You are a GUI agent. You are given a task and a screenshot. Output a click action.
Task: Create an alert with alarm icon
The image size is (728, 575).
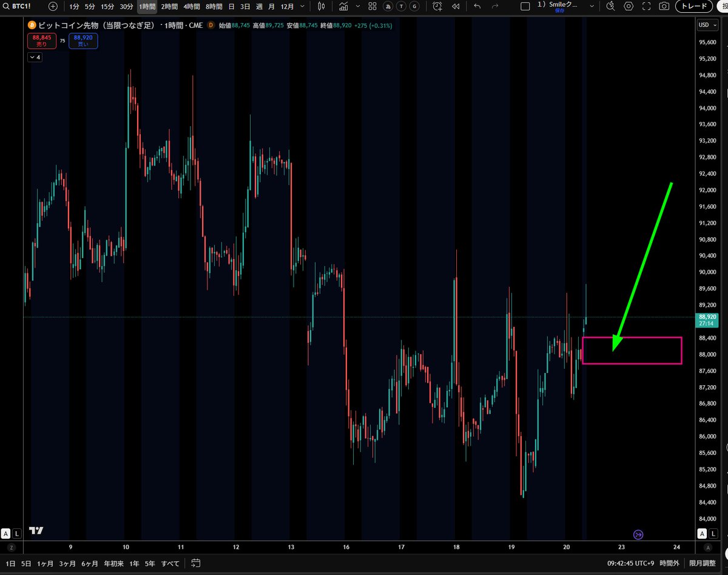click(437, 6)
